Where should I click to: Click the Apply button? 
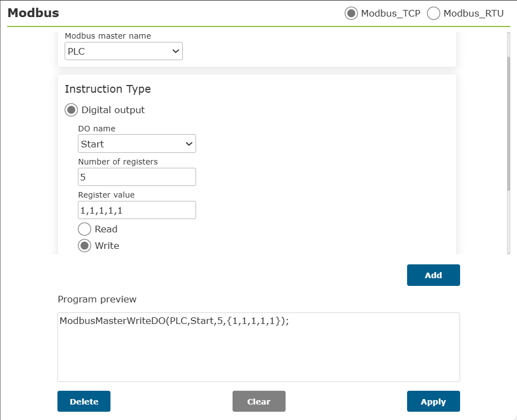(x=433, y=401)
